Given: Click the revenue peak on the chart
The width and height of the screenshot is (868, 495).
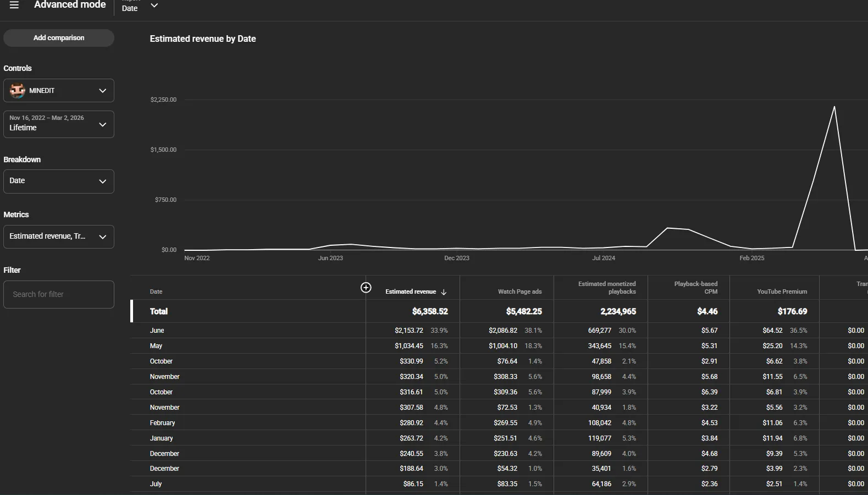Looking at the screenshot, I should pos(834,107).
